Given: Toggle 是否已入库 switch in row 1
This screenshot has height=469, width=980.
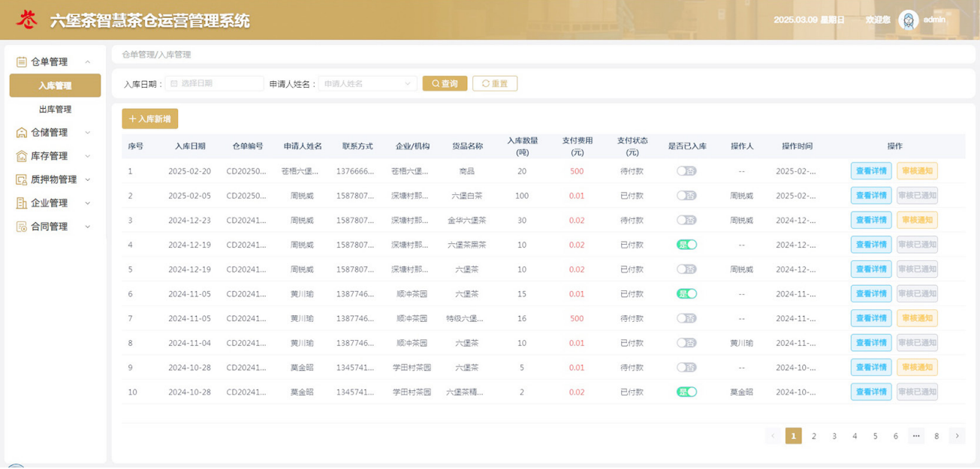Looking at the screenshot, I should coord(686,171).
